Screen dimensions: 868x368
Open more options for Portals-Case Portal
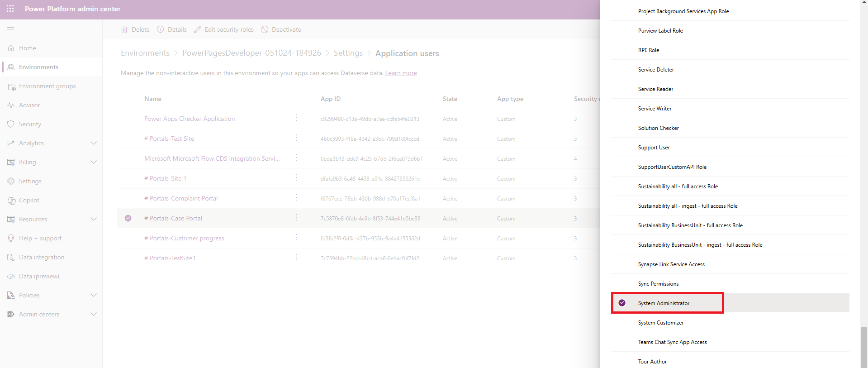(296, 218)
